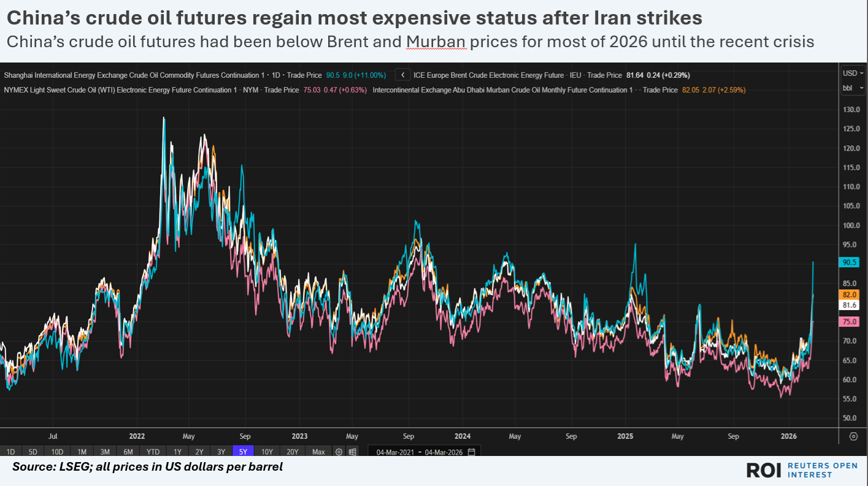Click the 04-Mar-2021 start date field
868x486 pixels.
click(x=394, y=452)
